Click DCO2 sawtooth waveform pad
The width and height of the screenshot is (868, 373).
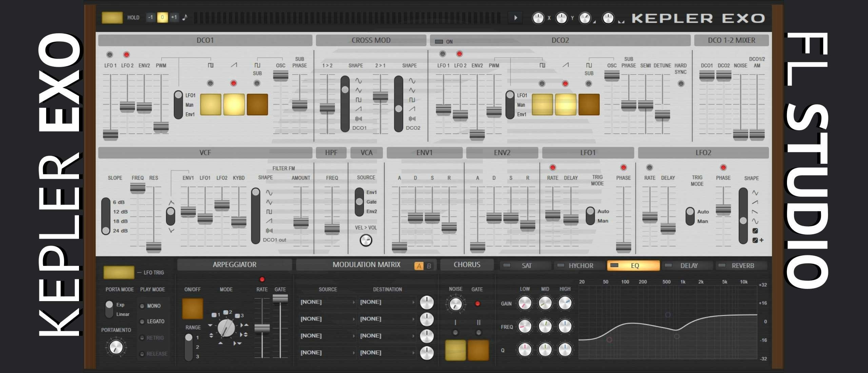tap(566, 105)
